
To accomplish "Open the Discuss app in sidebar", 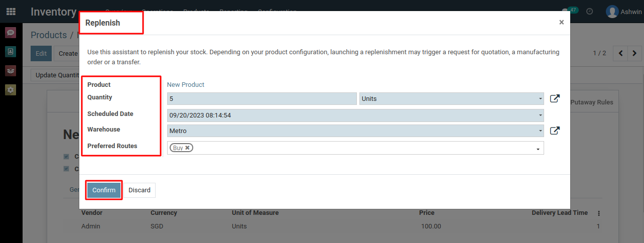I will pos(11,33).
